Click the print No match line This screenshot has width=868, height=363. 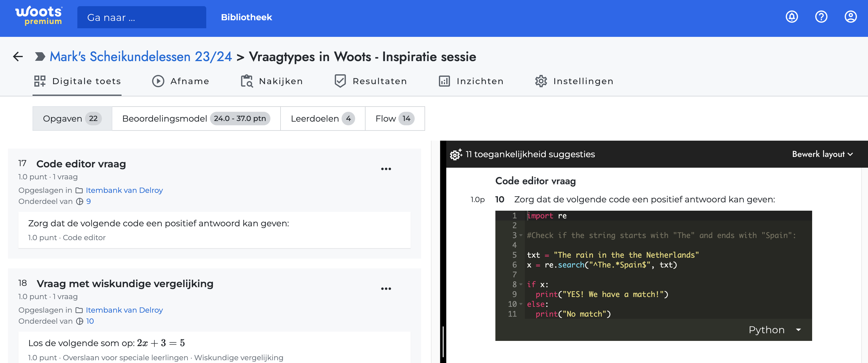click(x=573, y=314)
